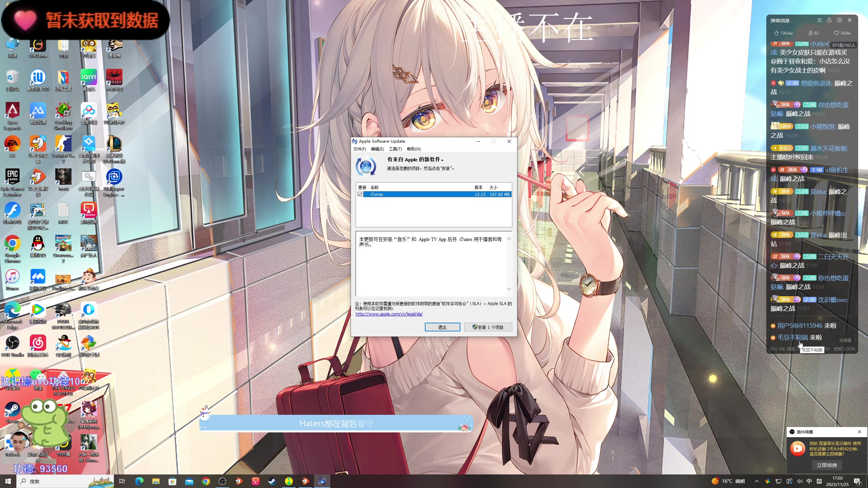
Task: Toggle Chinese input mode indicator 中
Action: click(809, 481)
